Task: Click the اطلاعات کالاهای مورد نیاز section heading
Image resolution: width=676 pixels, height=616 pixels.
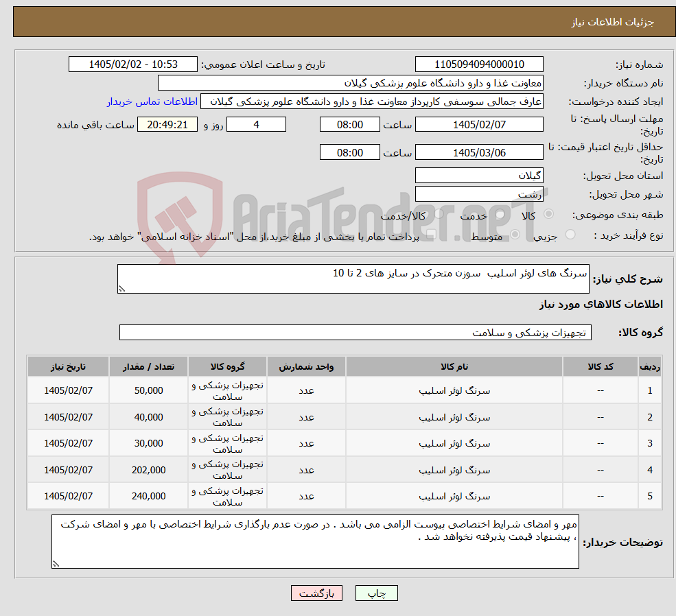Action: tap(601, 305)
